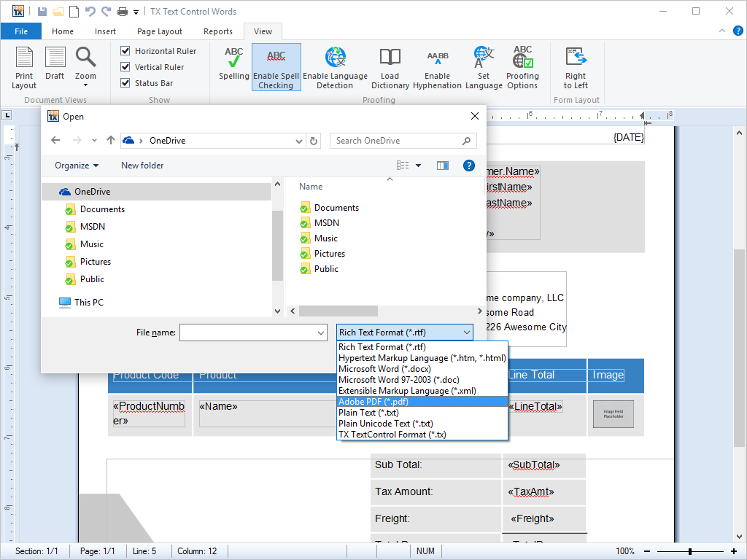Open Enable Language Detection tool
Image resolution: width=747 pixels, height=560 pixels.
335,67
